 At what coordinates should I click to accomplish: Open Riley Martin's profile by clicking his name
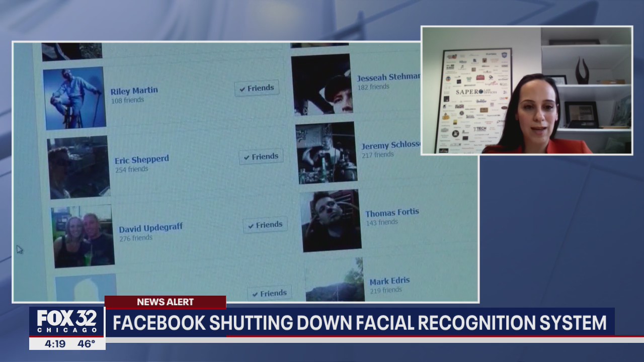pyautogui.click(x=133, y=90)
